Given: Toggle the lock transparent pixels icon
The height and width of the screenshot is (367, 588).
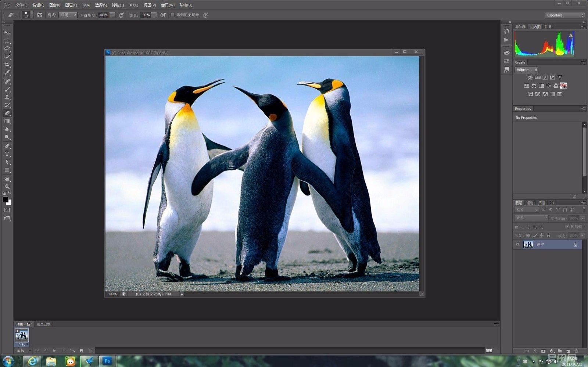Looking at the screenshot, I should pos(528,235).
